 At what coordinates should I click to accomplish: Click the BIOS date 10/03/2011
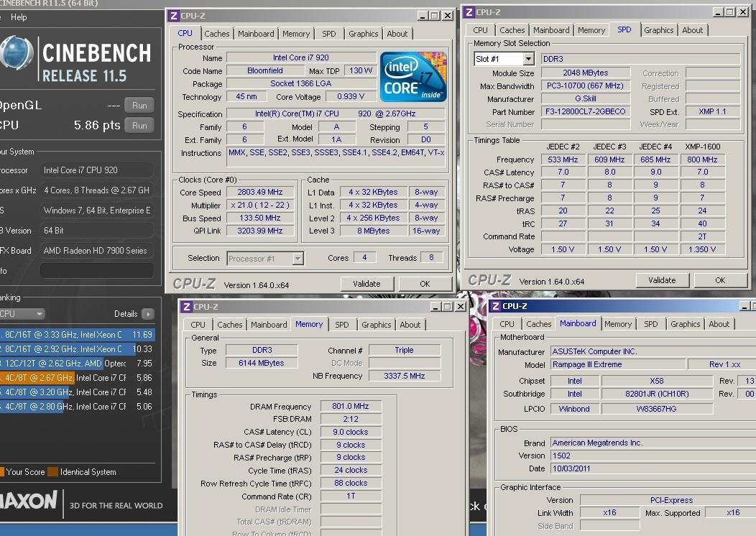pyautogui.click(x=653, y=468)
